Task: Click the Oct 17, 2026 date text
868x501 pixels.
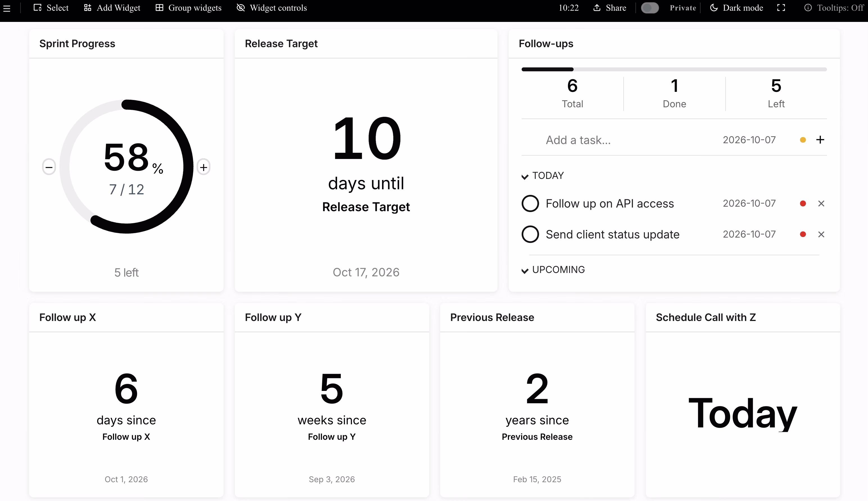Action: 366,272
